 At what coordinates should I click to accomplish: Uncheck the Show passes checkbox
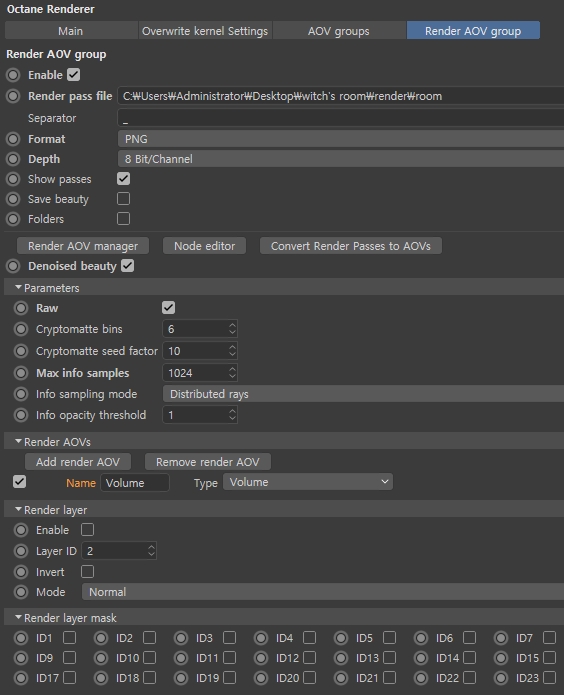pos(123,179)
